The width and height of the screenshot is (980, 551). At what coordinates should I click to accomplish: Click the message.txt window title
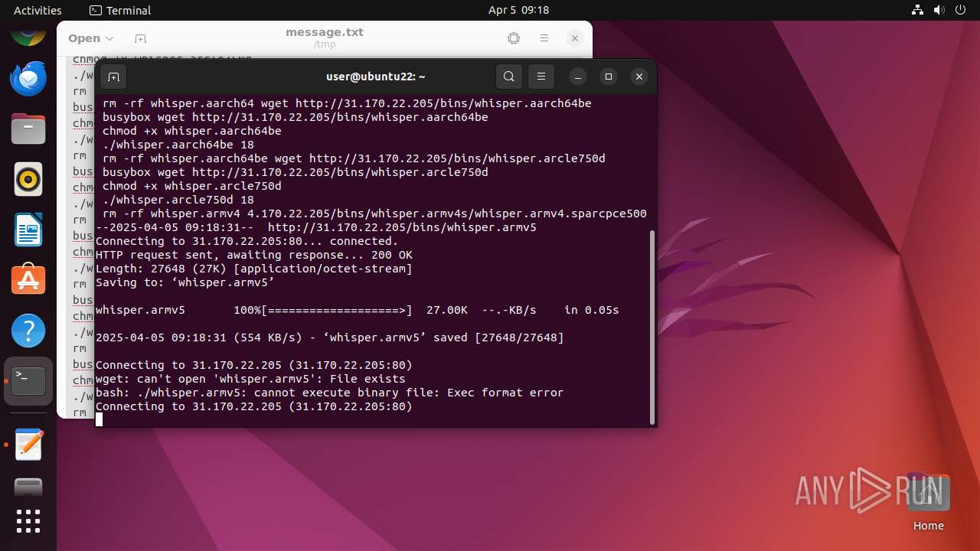coord(325,32)
